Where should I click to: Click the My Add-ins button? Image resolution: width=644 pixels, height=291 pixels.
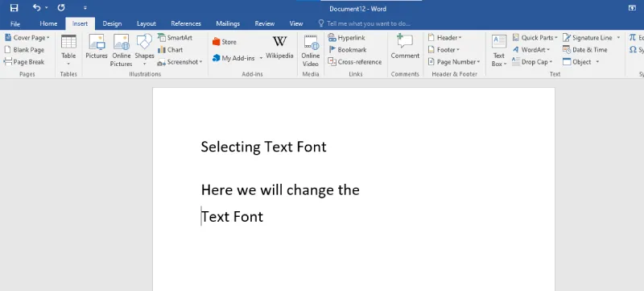(233, 58)
